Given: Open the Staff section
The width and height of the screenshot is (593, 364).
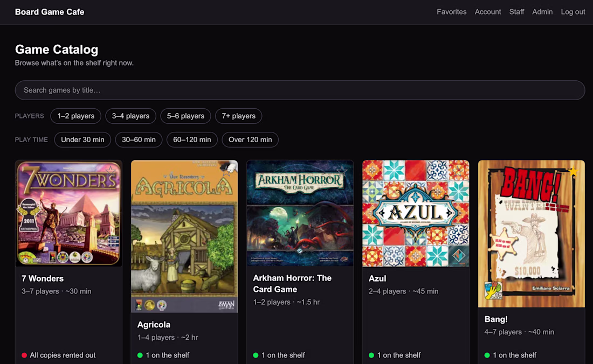Looking at the screenshot, I should (x=516, y=12).
